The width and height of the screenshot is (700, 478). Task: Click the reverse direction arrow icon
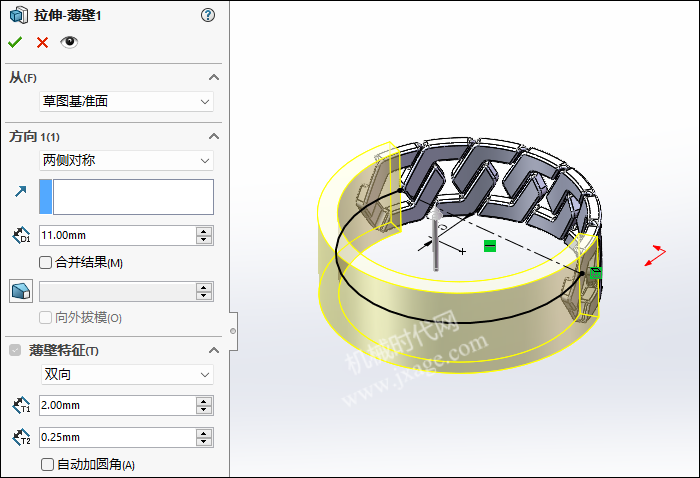tap(21, 191)
